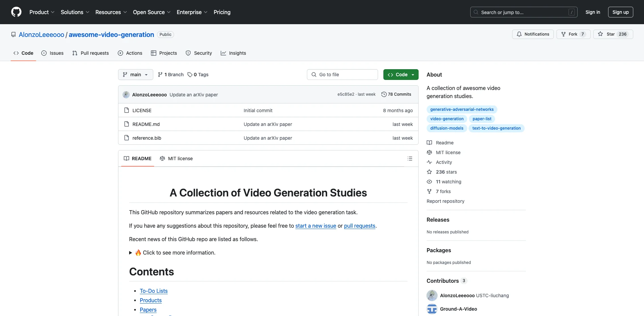
Task: Click the Releases heading link
Action: pyautogui.click(x=438, y=220)
